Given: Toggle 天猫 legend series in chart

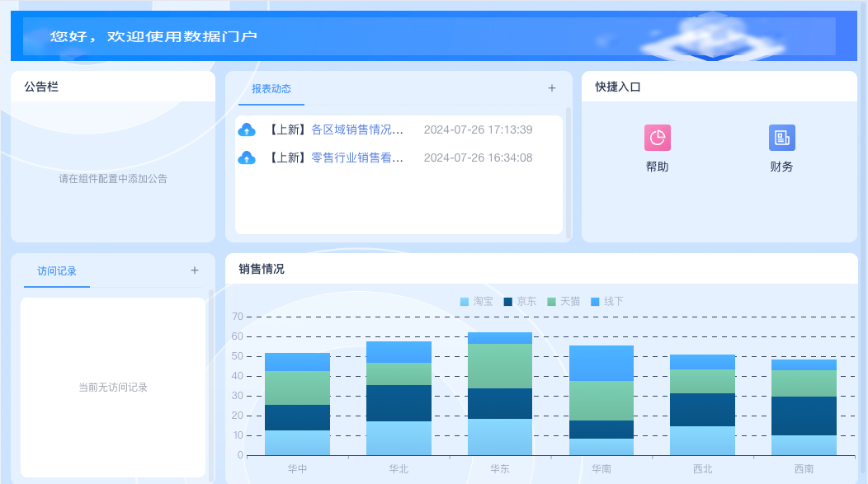Looking at the screenshot, I should click(x=564, y=302).
